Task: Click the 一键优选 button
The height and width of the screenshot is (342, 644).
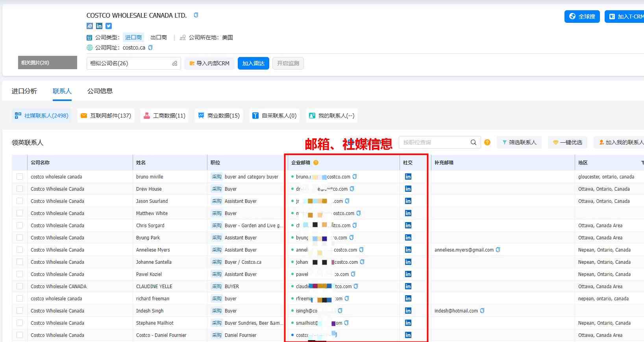Action: [568, 142]
